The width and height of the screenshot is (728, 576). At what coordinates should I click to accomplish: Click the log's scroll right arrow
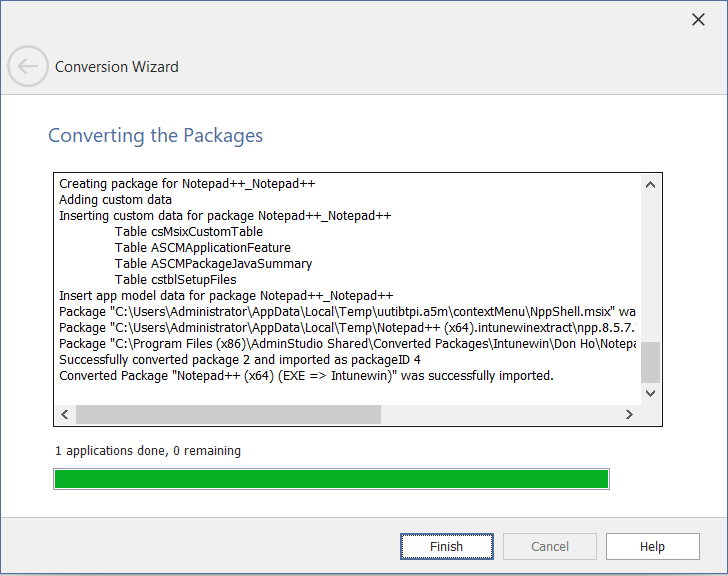pos(629,414)
